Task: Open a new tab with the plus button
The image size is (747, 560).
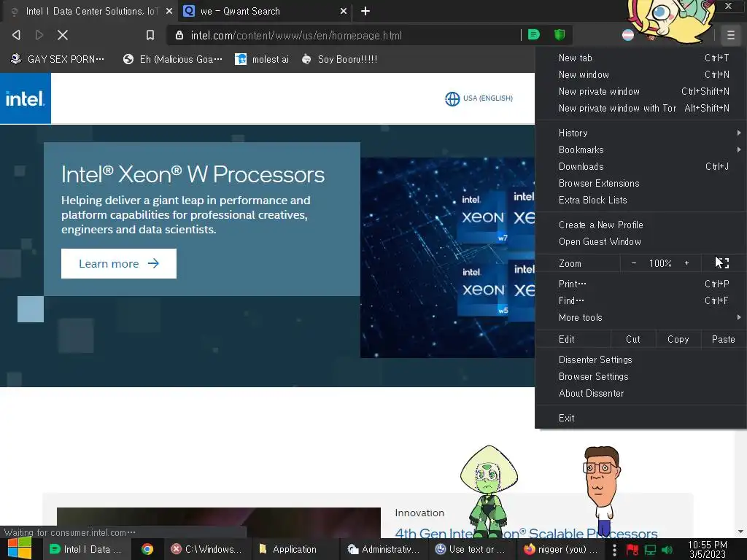Action: (365, 11)
